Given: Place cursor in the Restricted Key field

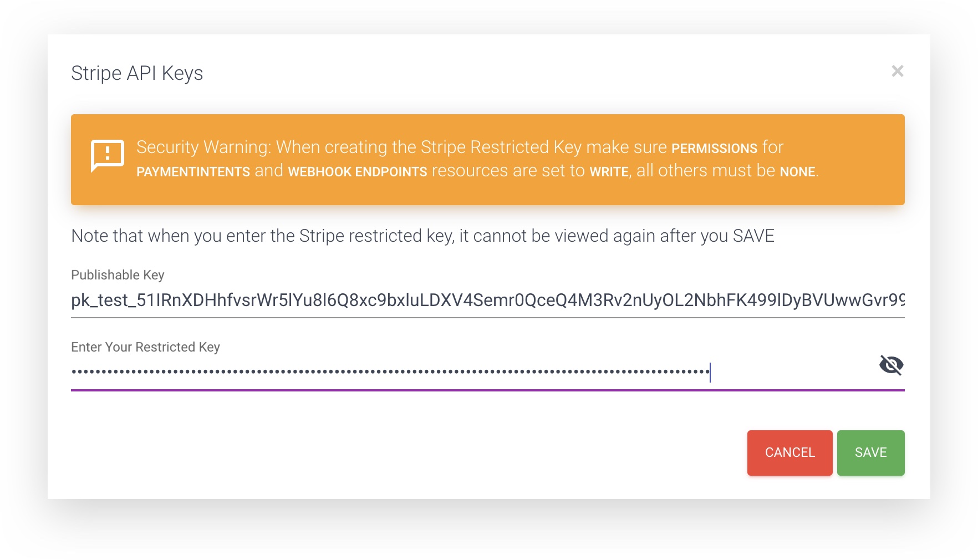Looking at the screenshot, I should 388,369.
